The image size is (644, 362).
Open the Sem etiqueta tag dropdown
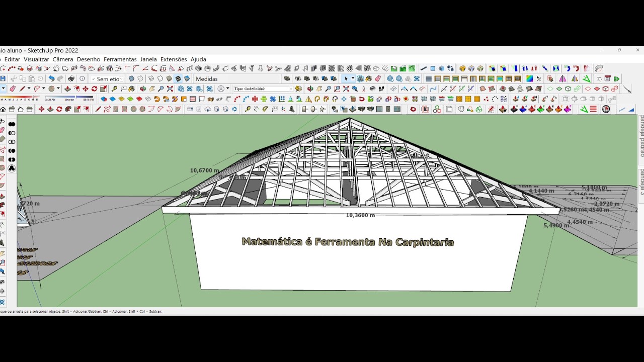click(x=107, y=79)
